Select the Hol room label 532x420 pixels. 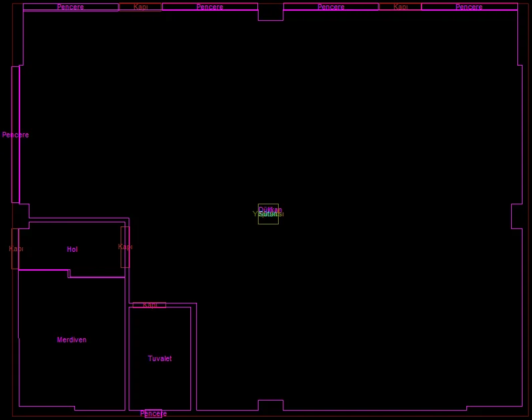pos(72,249)
